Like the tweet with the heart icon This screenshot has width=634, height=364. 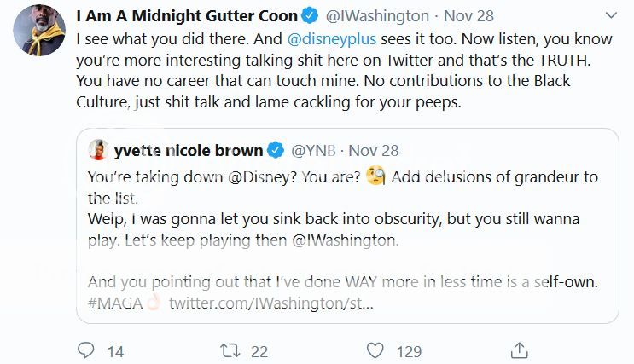(x=375, y=350)
